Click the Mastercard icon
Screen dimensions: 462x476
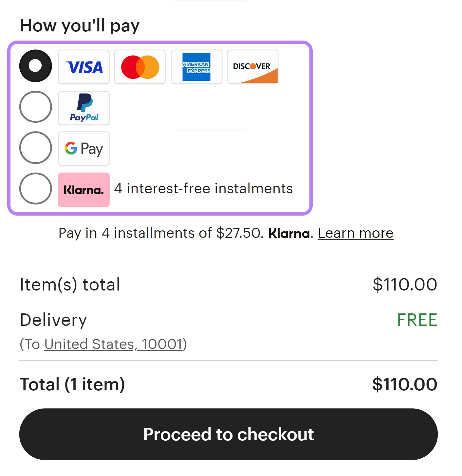139,67
